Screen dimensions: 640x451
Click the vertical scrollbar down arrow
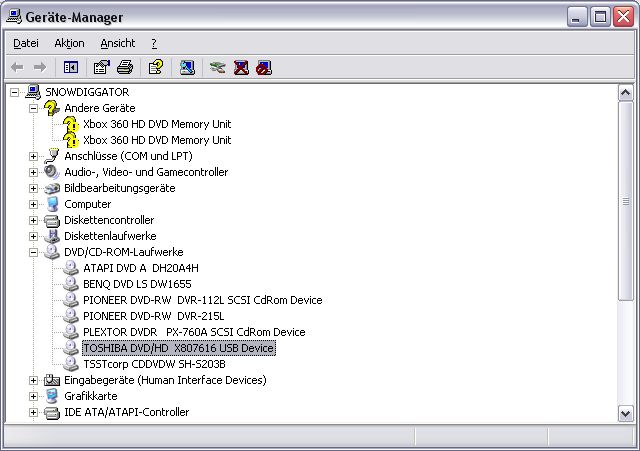point(626,413)
